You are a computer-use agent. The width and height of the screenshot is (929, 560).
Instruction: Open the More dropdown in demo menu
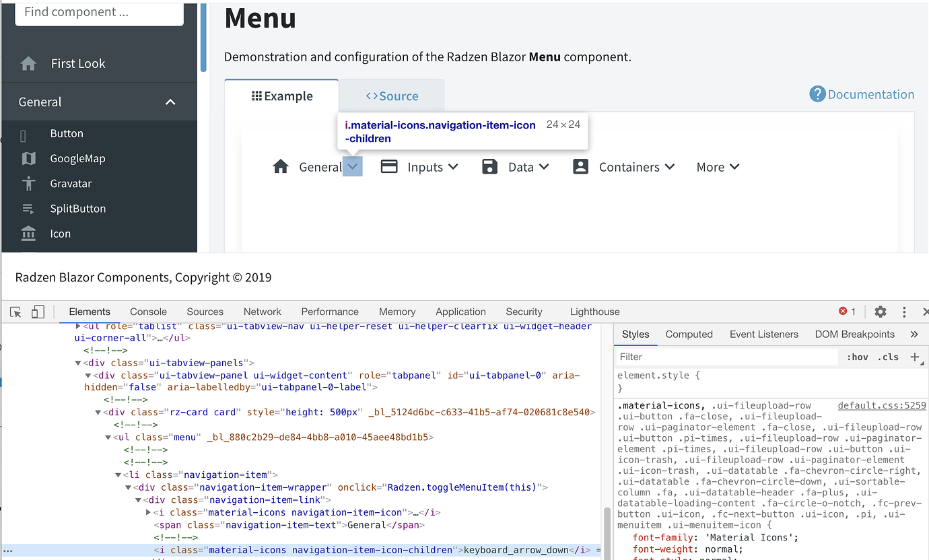click(x=717, y=166)
